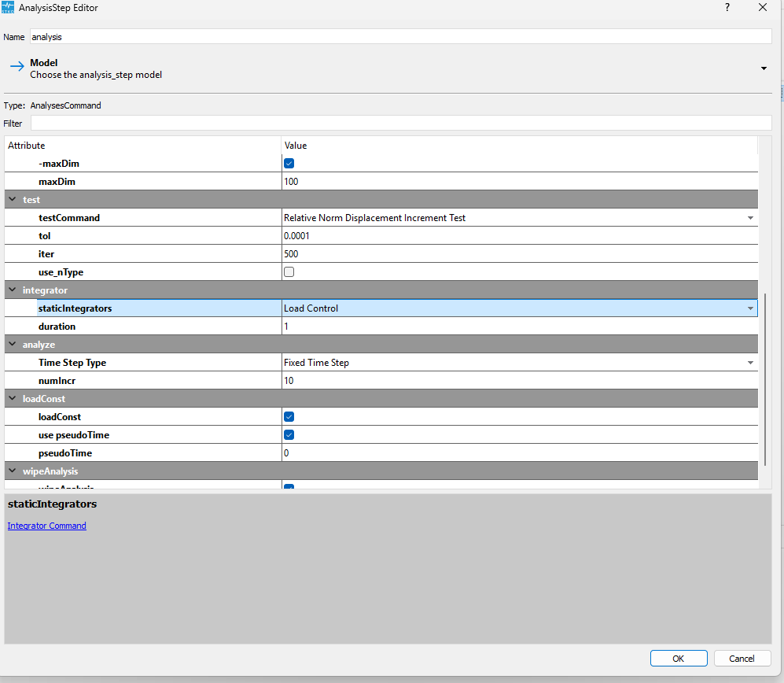Click the OK button
The height and width of the screenshot is (683, 784).
(679, 659)
